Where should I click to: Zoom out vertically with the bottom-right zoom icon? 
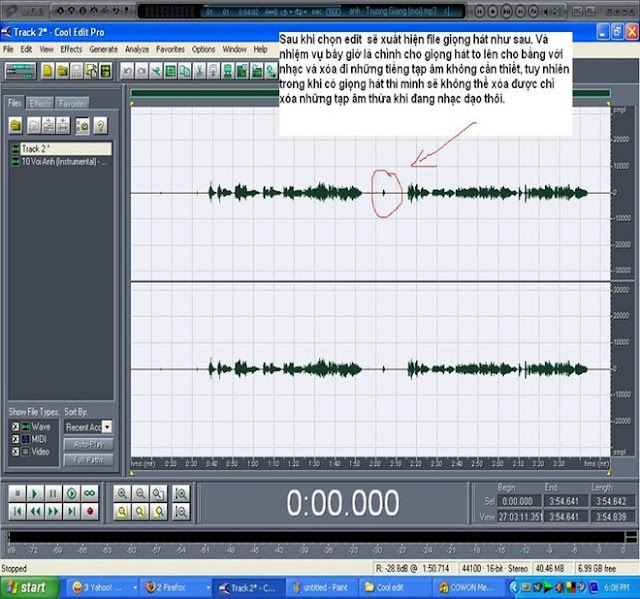coord(181,511)
